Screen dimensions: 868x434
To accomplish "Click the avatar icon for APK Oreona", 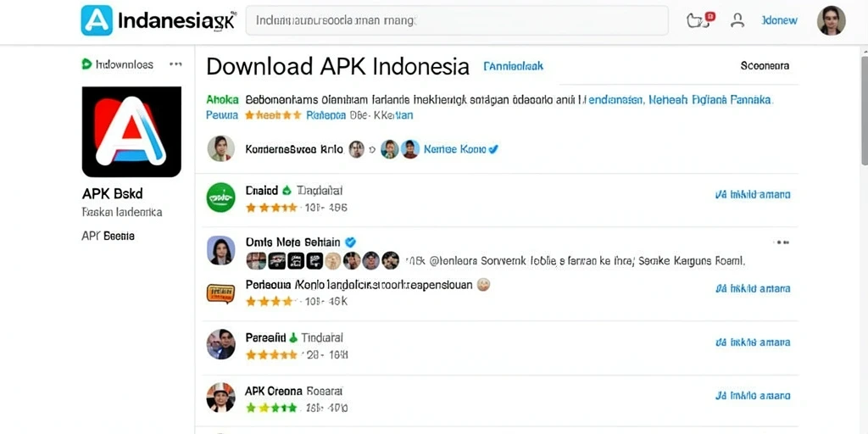I will click(x=221, y=398).
